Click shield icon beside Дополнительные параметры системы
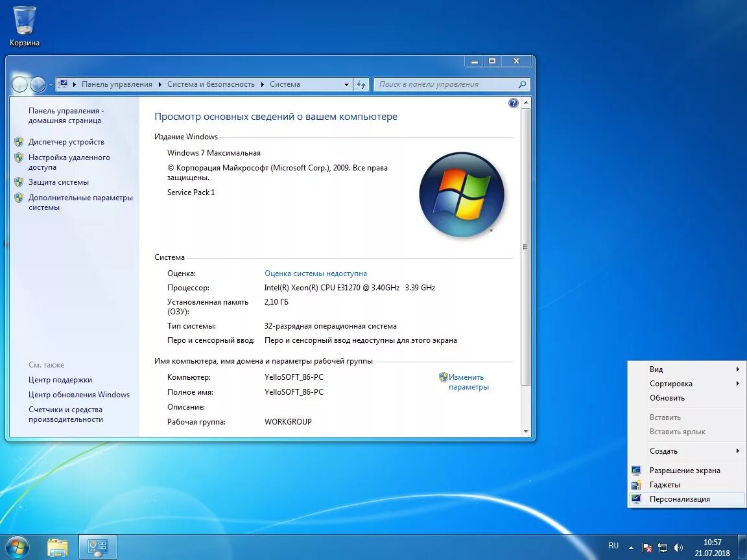 tap(19, 198)
